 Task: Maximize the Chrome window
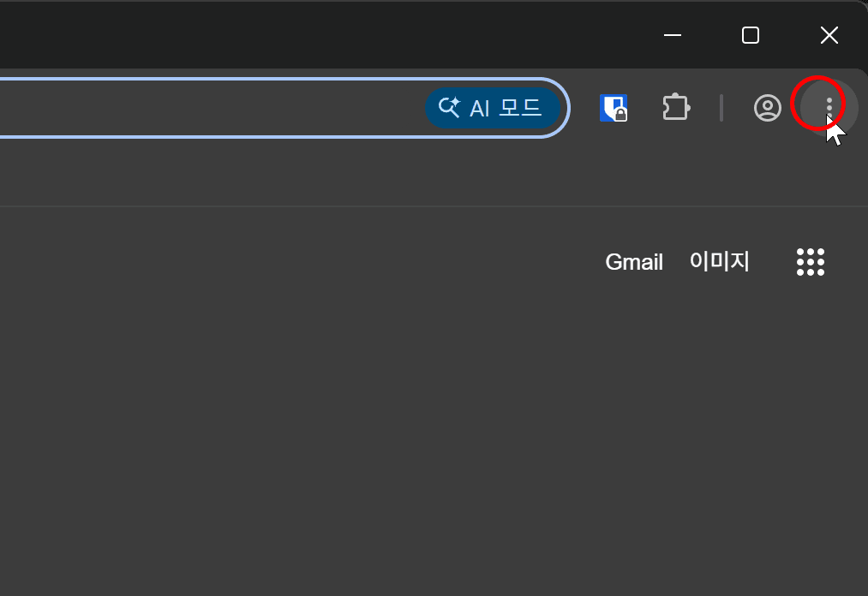(750, 35)
